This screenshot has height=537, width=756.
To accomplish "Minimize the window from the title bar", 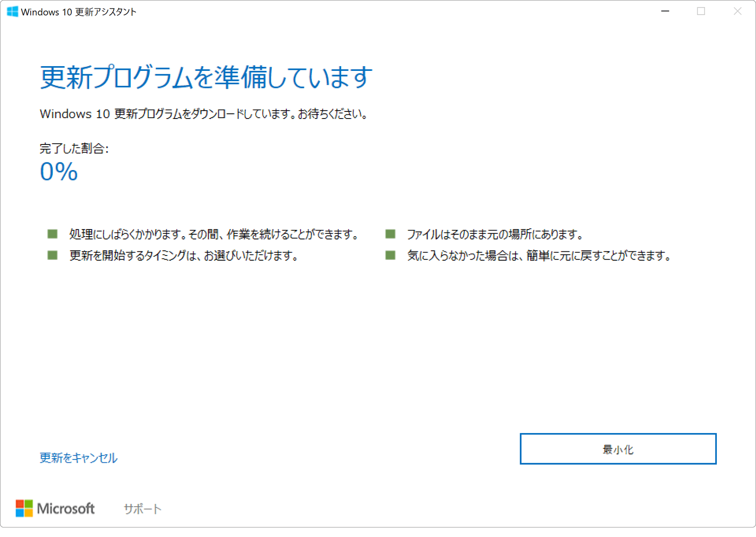I will 665,11.
